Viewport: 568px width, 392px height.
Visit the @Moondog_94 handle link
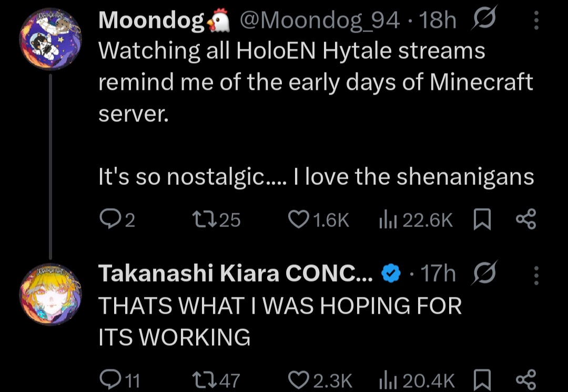coord(320,20)
